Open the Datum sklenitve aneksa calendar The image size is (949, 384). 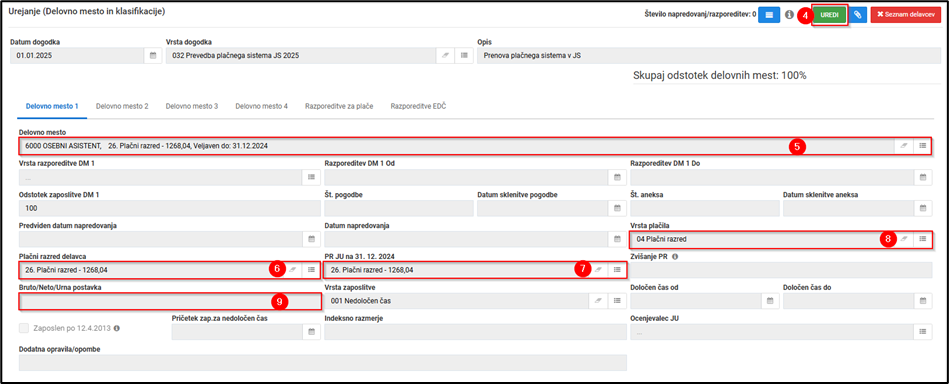[923, 208]
